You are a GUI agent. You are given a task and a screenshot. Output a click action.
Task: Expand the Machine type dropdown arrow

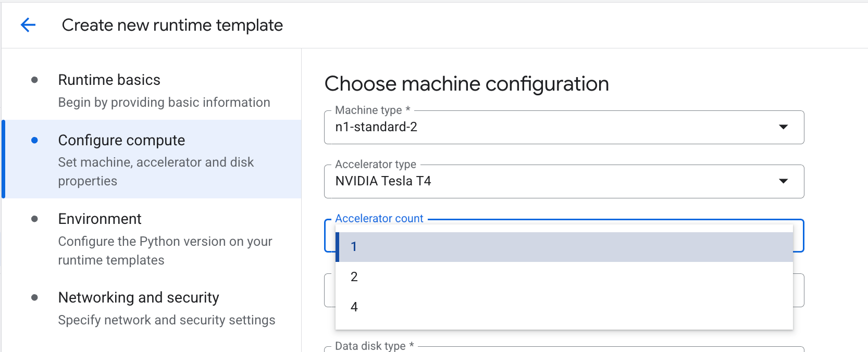tap(783, 127)
